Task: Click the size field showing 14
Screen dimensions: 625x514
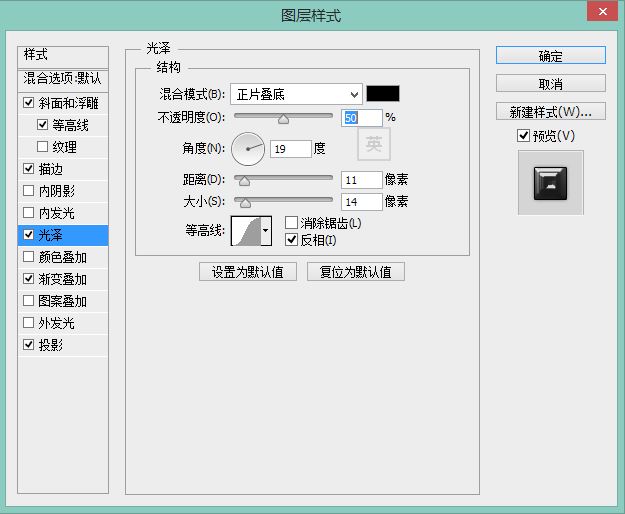Action: [362, 202]
